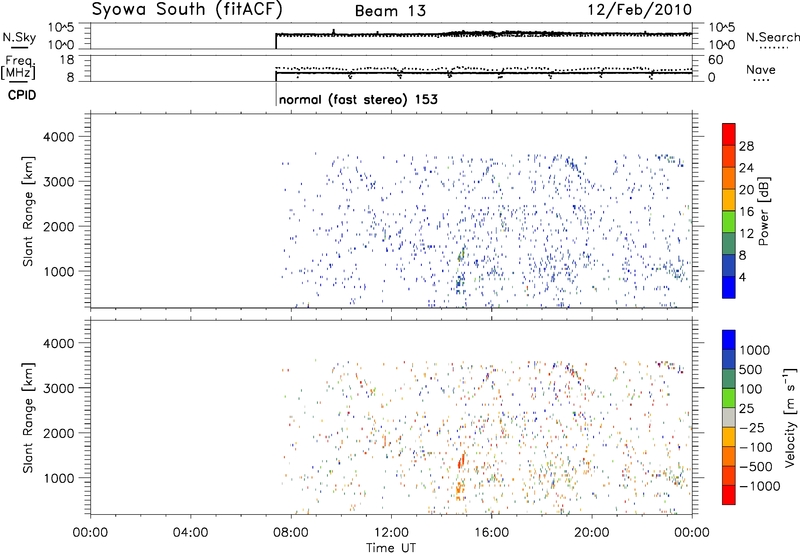Screen dimensions: 800x554
Task: Click the 'Time UT' axis label
Action: [x=391, y=548]
